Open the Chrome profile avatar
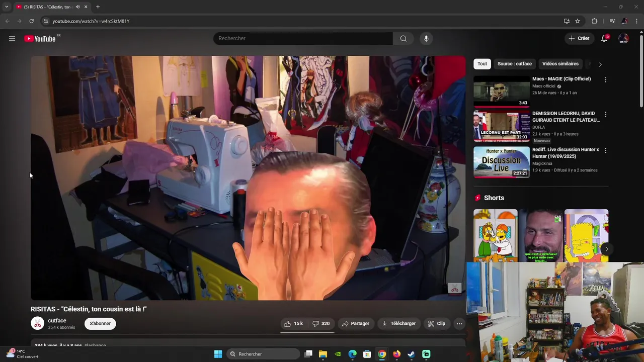644x362 pixels. pos(624,21)
